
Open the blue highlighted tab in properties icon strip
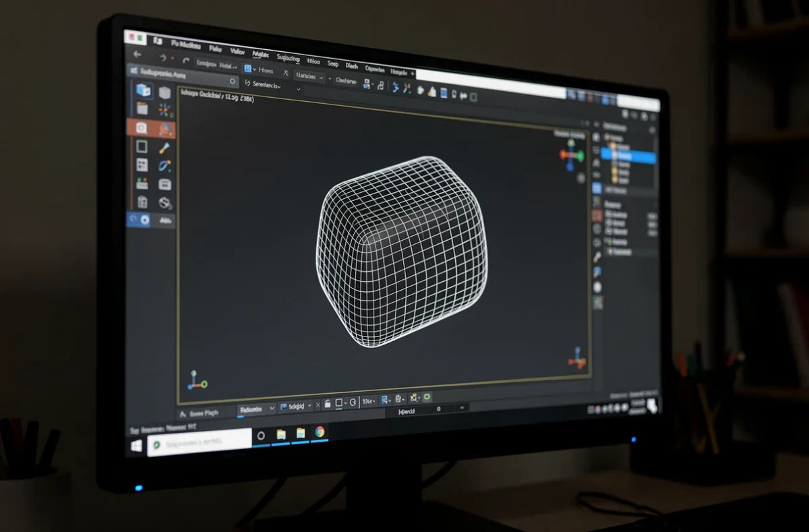(x=597, y=189)
